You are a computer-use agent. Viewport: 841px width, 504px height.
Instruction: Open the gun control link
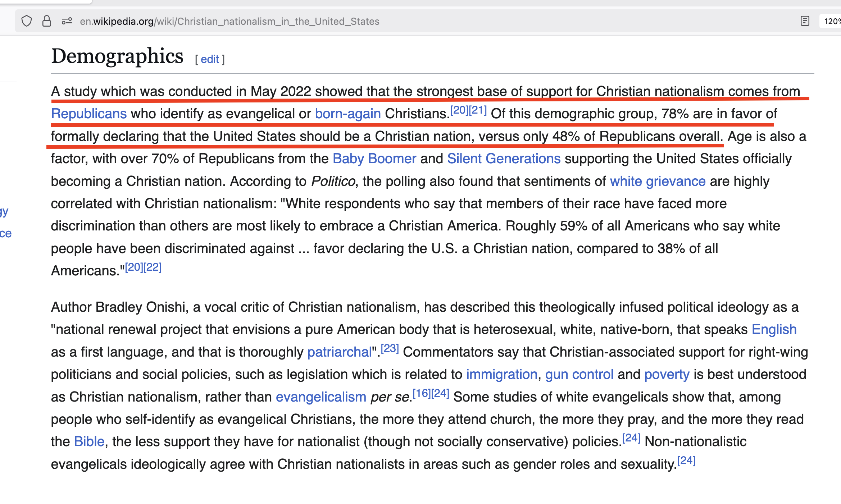[579, 375]
